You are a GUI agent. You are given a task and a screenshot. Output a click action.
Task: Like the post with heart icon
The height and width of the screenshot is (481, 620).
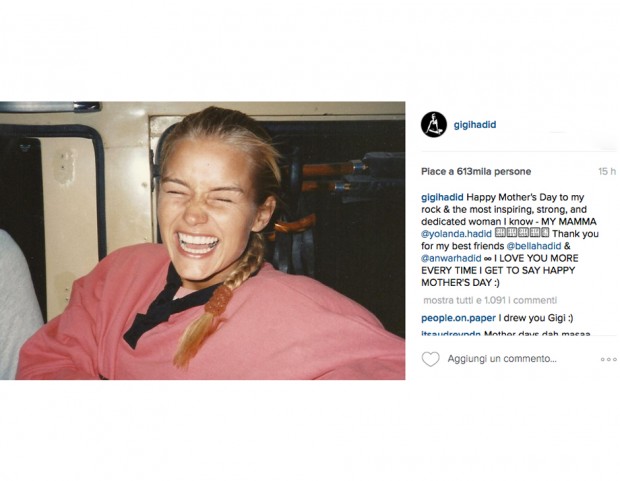(x=430, y=359)
